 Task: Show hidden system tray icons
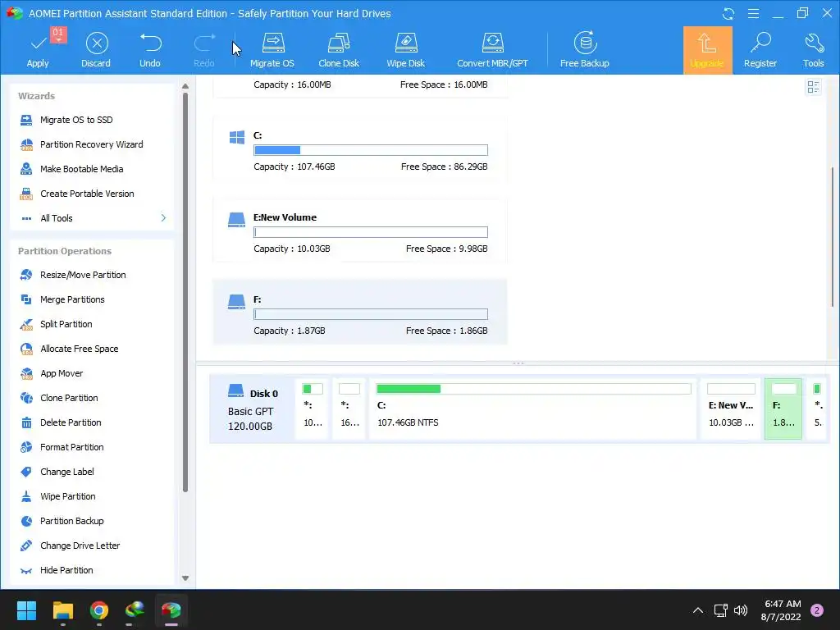[x=698, y=610]
